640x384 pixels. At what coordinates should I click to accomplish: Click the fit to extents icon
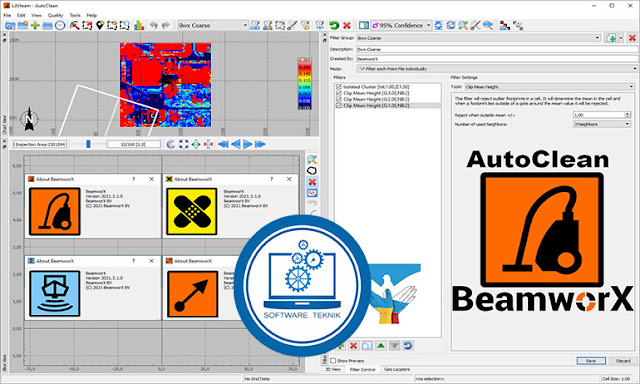pyautogui.click(x=184, y=144)
